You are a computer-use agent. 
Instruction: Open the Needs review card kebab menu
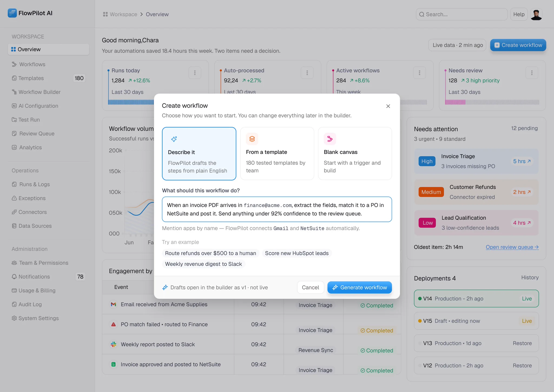[x=532, y=73]
